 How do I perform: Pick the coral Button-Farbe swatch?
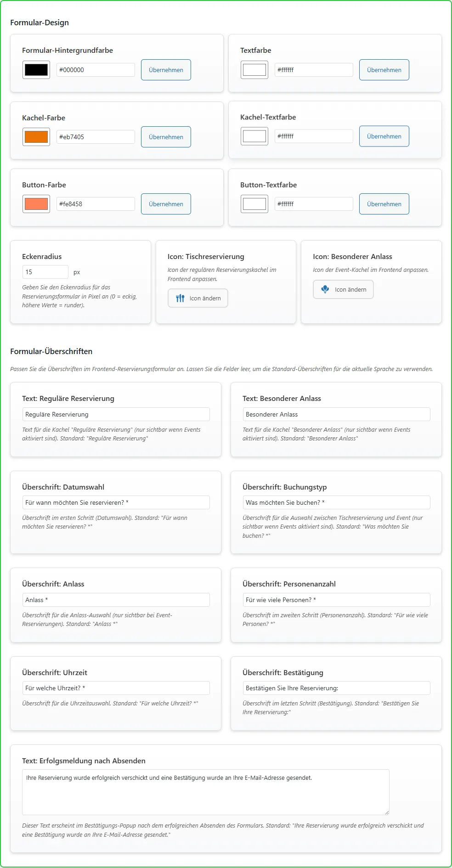pos(36,204)
